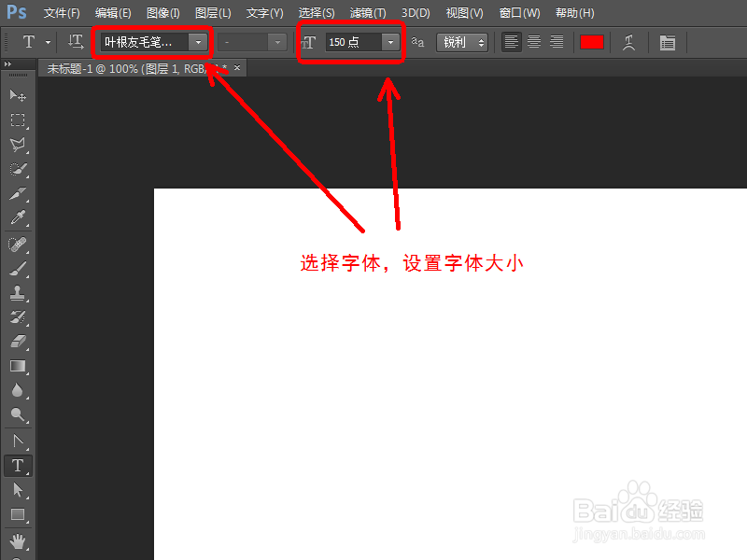This screenshot has width=747, height=560.
Task: Open the Type tool preset picker arrow
Action: [x=49, y=42]
